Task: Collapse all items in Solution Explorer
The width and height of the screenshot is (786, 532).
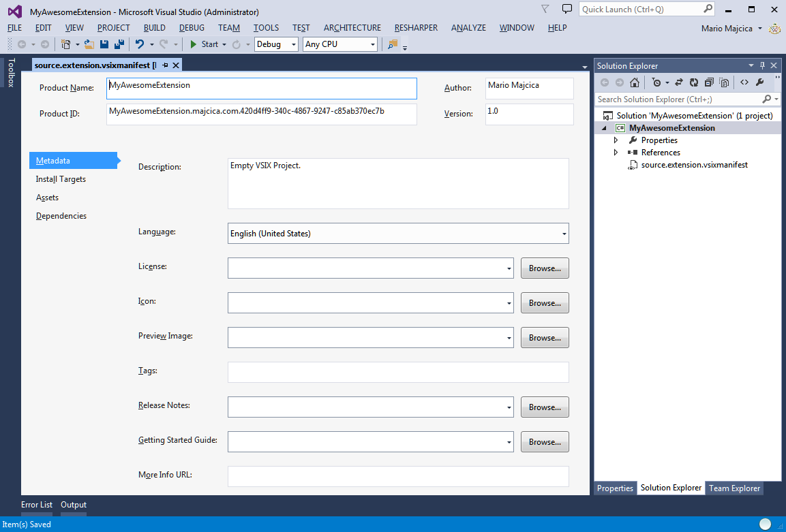Action: [x=709, y=82]
